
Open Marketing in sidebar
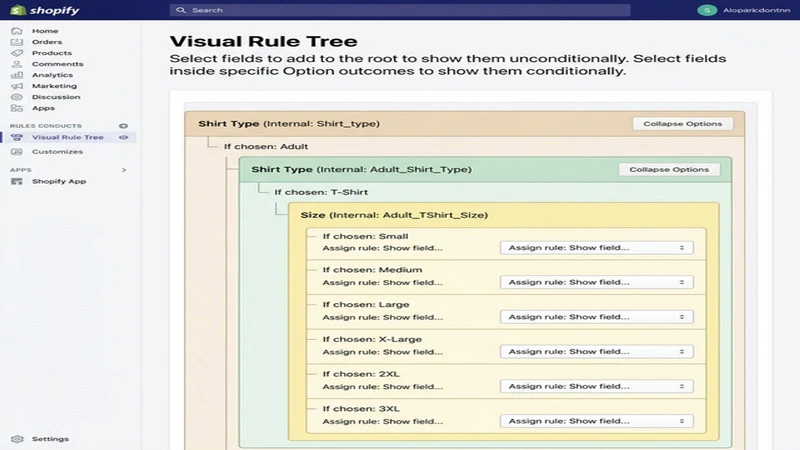click(x=54, y=86)
